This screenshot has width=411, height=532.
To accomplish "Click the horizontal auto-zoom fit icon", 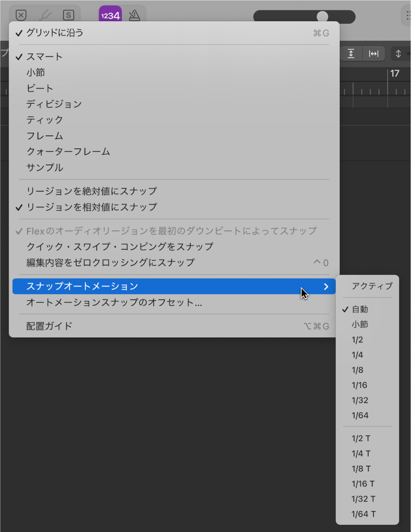I will pos(374,54).
